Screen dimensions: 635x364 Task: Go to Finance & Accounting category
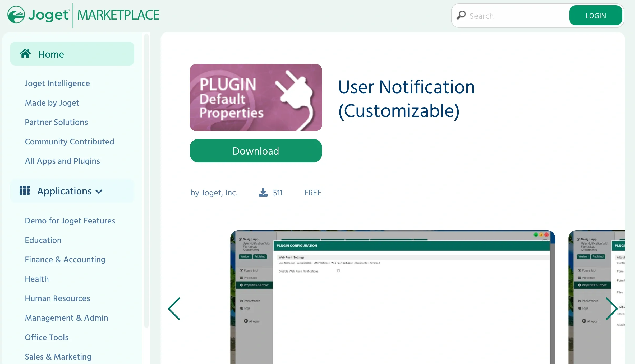65,260
